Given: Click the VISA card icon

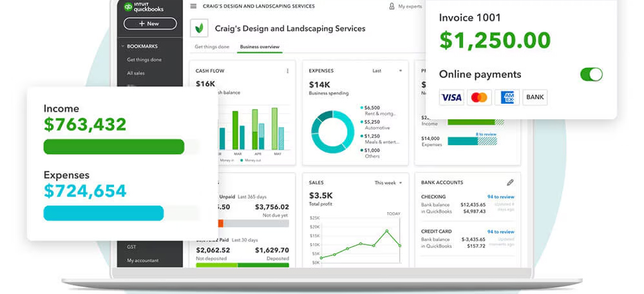Looking at the screenshot, I should [x=451, y=97].
